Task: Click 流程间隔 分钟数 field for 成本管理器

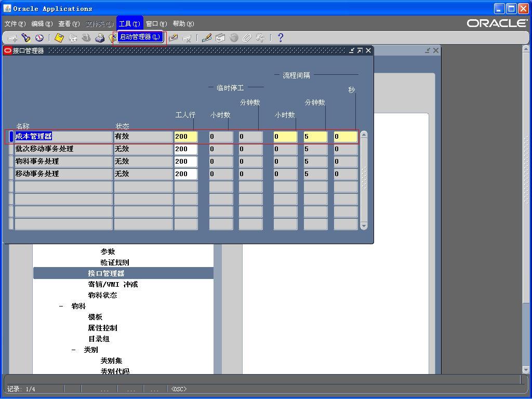Action: (x=315, y=137)
